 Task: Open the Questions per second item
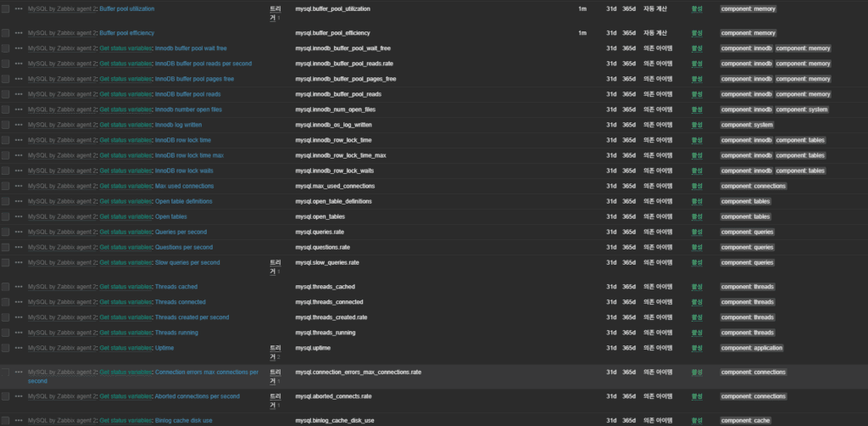pyautogui.click(x=183, y=247)
